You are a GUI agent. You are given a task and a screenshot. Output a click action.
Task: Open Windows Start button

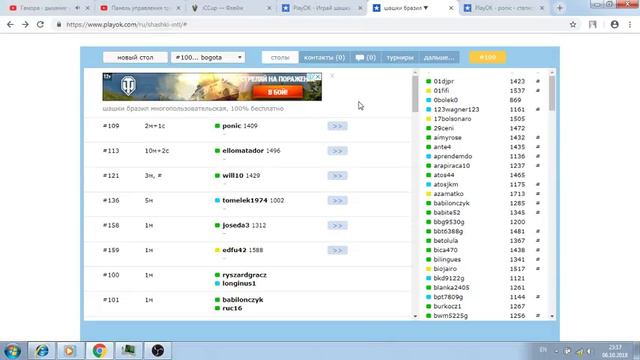[x=13, y=351]
